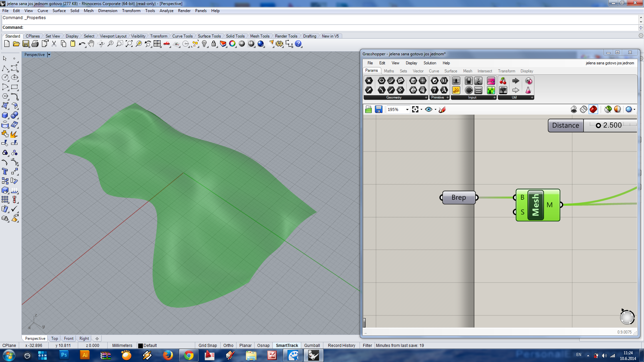Open the Surface menu in Rhino
Image resolution: width=644 pixels, height=362 pixels.
59,11
